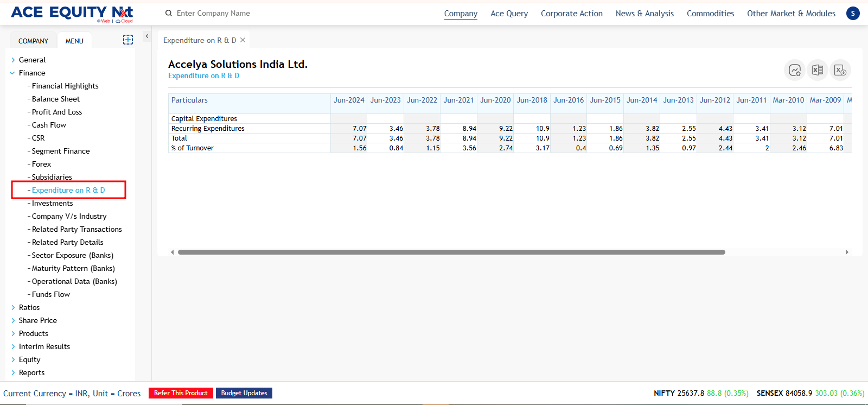
Task: Expand the Share Price section
Action: tap(13, 321)
